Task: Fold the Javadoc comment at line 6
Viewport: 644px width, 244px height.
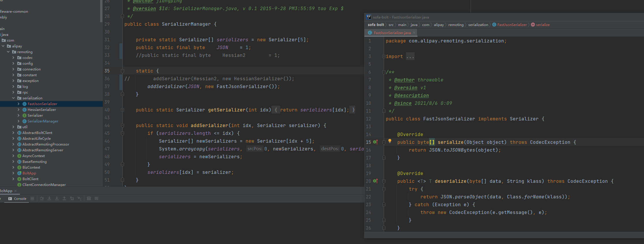Action: coord(384,72)
